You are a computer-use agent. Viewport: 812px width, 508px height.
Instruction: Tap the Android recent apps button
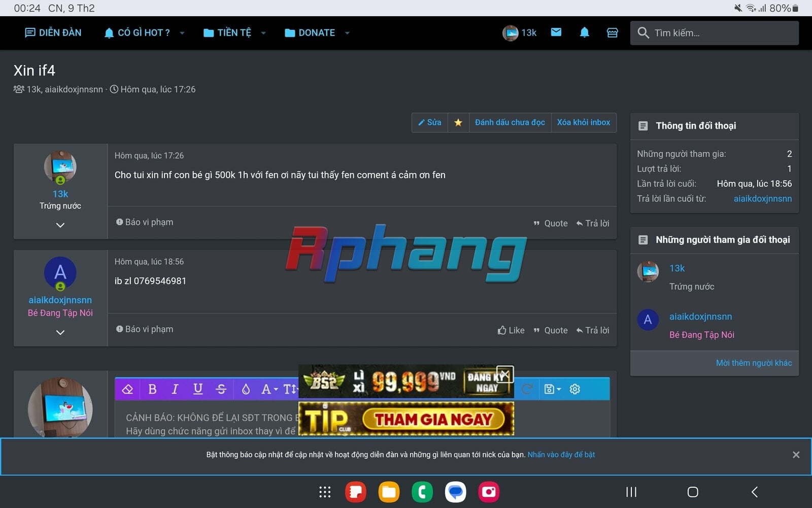click(631, 492)
